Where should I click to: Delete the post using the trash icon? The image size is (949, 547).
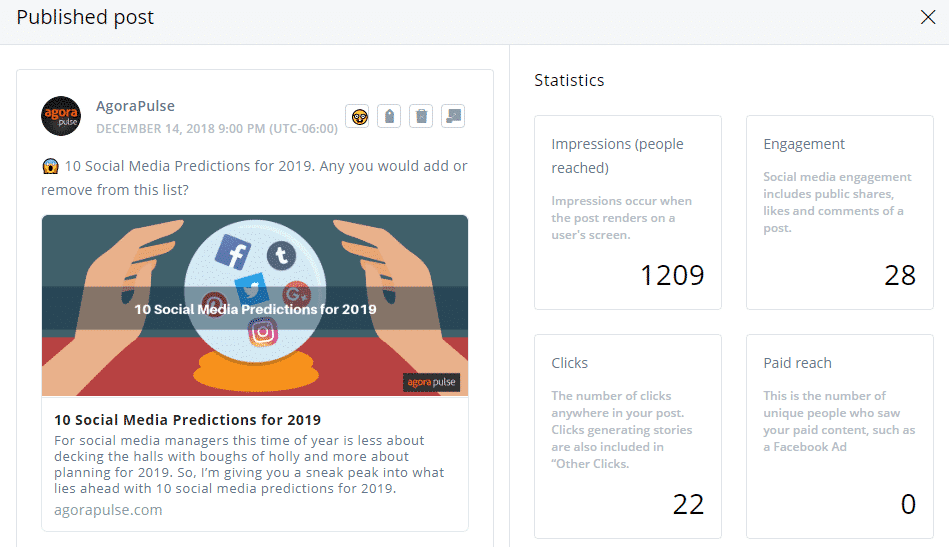click(x=421, y=116)
